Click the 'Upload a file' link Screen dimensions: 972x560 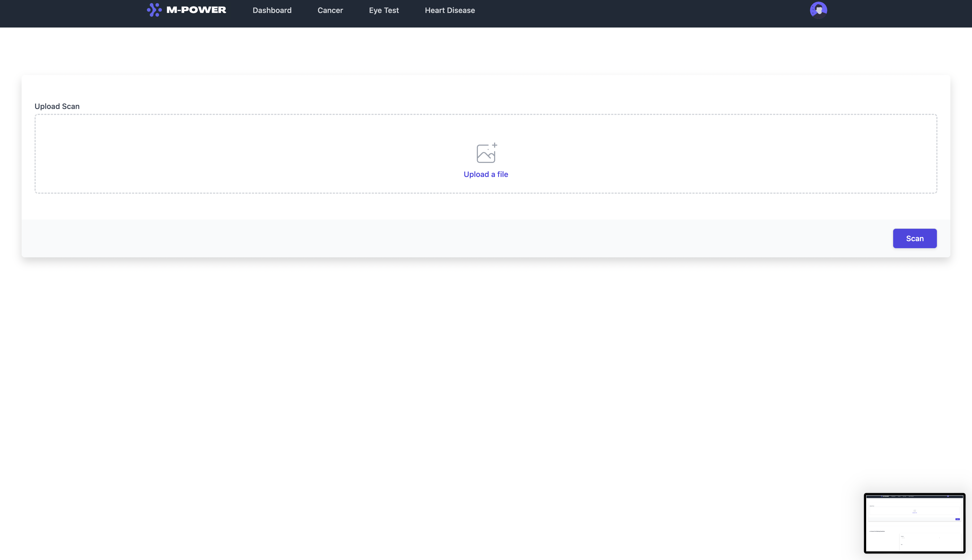(x=485, y=174)
